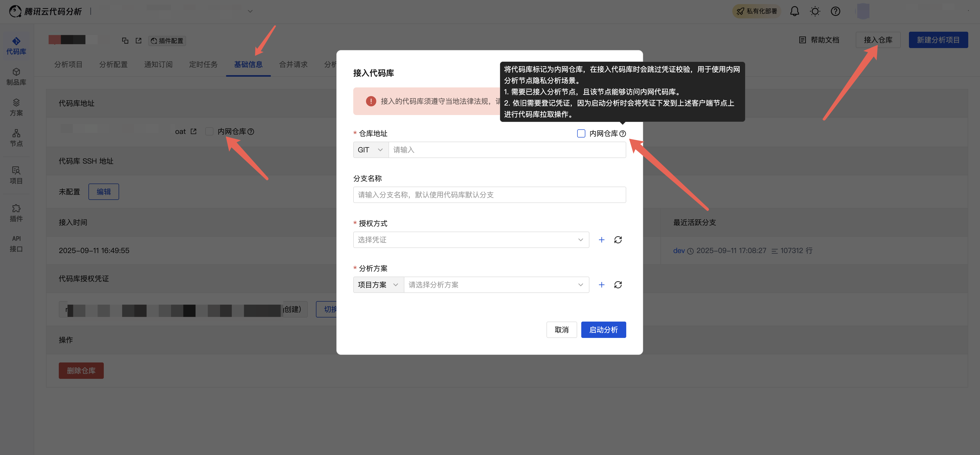Open the 选择凭证 credential dropdown
Viewport: 980px width, 455px height.
[x=471, y=240]
